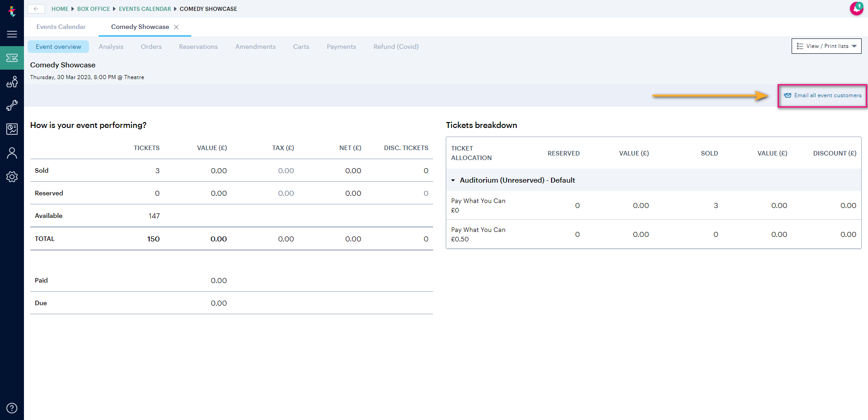Image resolution: width=868 pixels, height=420 pixels.
Task: Click the list icon in View / Print lists
Action: [800, 46]
